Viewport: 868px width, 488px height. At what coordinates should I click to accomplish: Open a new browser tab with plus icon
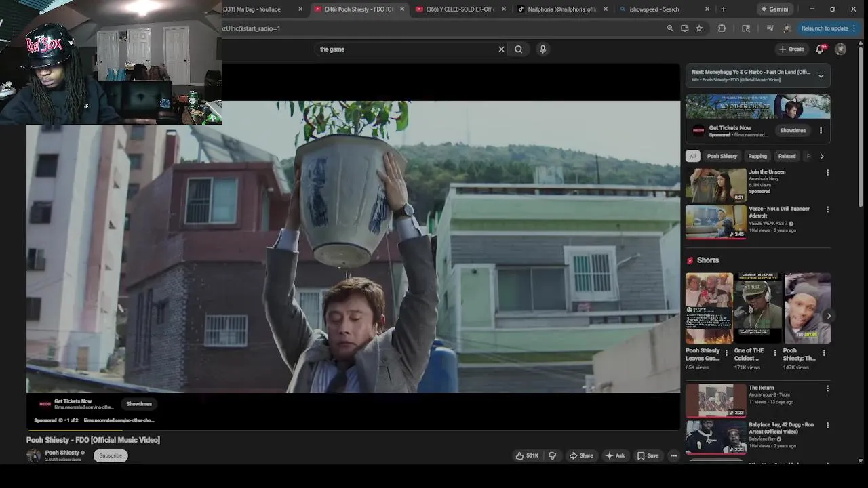pos(723,9)
